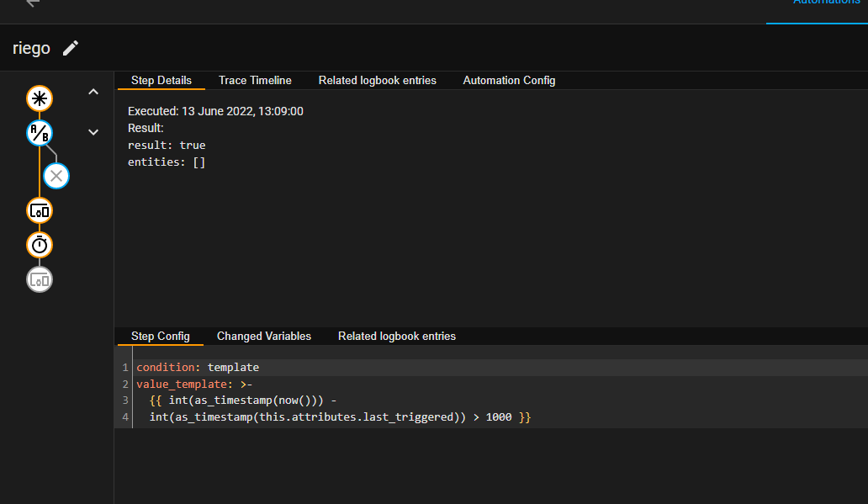
Task: Open the Step Config tab
Action: 160,337
